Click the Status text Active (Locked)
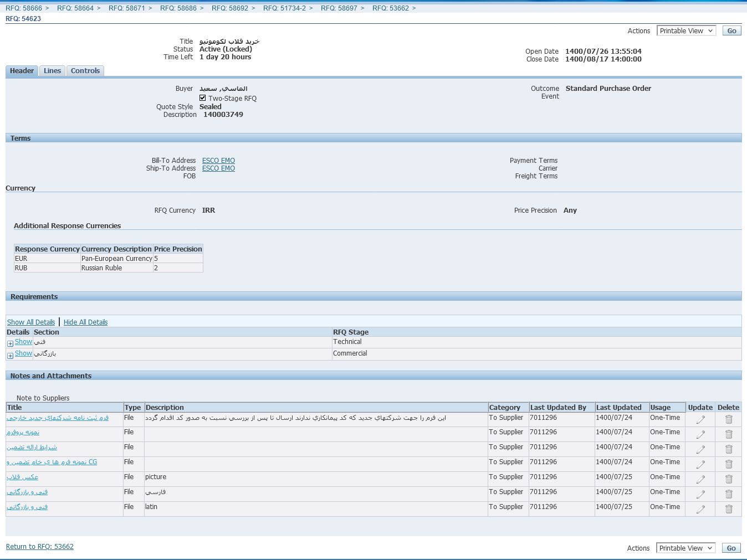747x560 pixels. click(226, 49)
